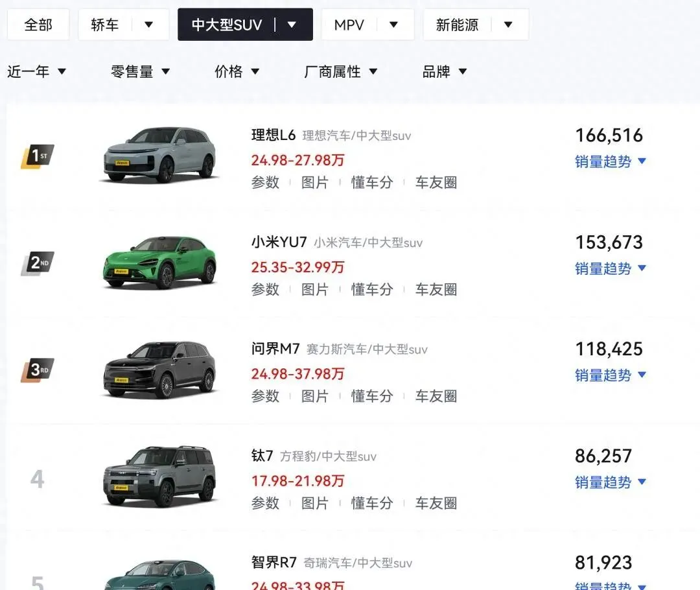Open the 价格 filter dropdown

click(237, 71)
